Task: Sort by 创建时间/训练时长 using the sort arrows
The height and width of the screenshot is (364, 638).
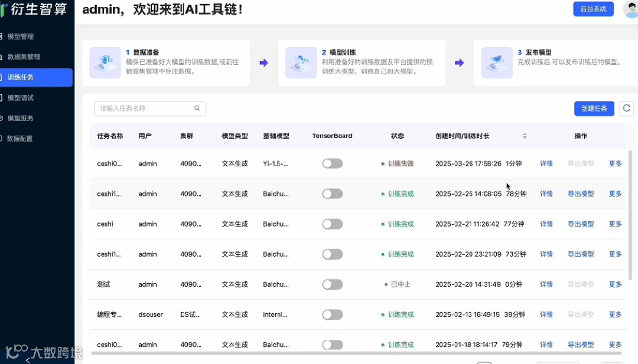Action: (x=525, y=136)
